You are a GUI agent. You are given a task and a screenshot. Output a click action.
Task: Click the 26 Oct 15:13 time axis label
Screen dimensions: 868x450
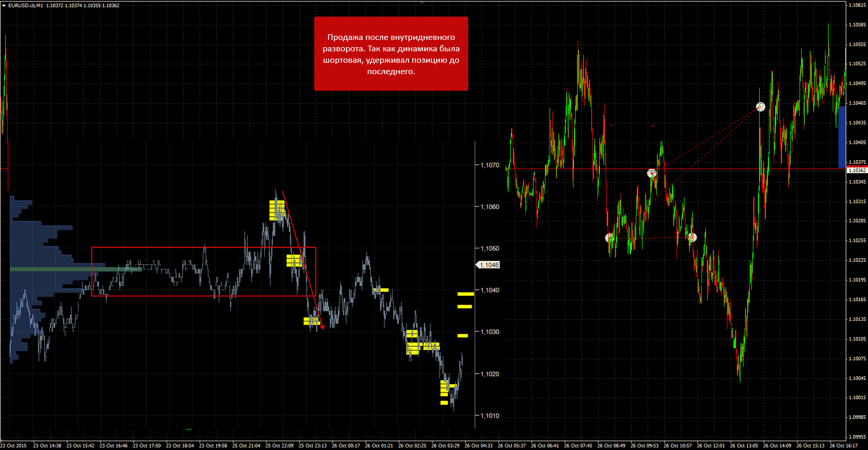click(x=810, y=445)
